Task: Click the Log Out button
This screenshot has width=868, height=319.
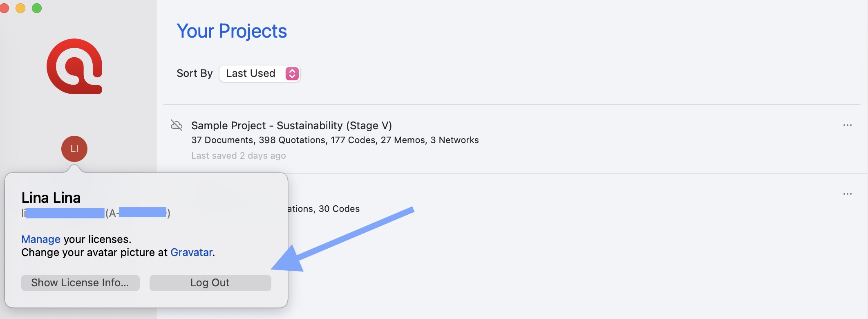Action: pos(210,283)
